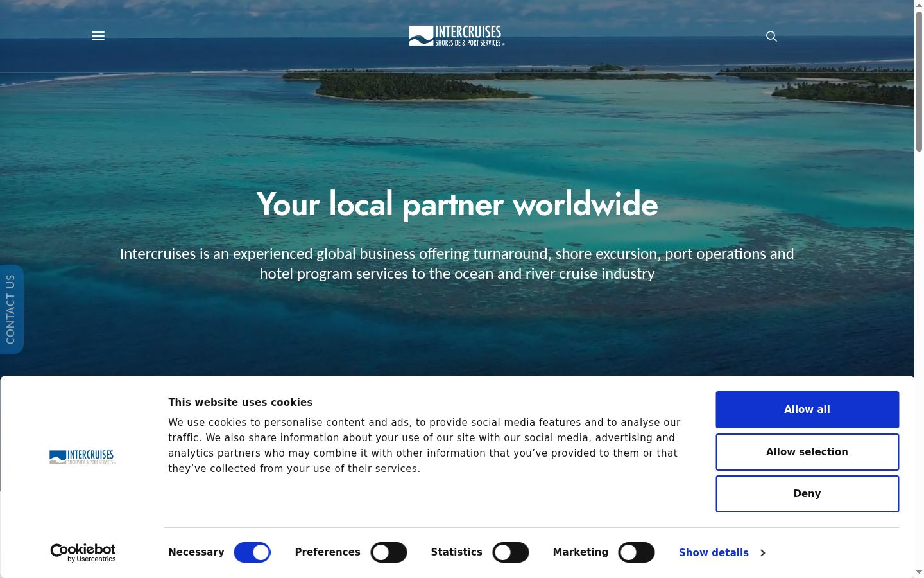Click the Allow selection button
The width and height of the screenshot is (924, 578).
pyautogui.click(x=807, y=452)
